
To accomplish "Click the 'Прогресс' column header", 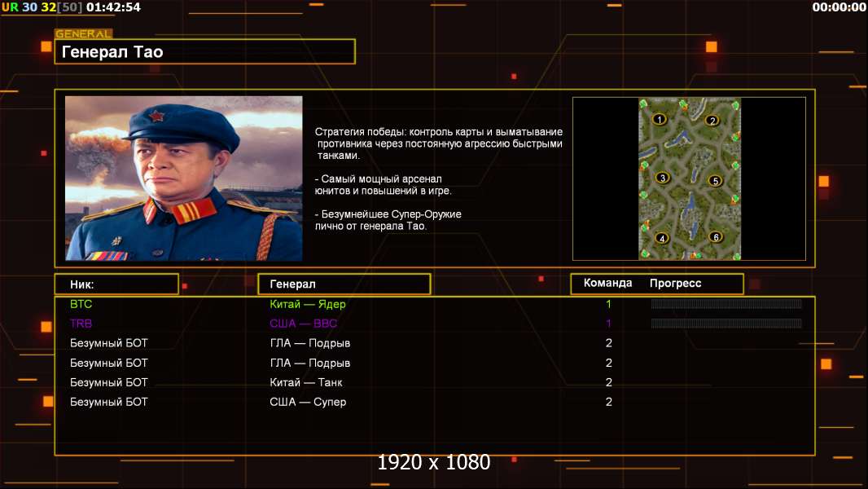I will tap(675, 283).
